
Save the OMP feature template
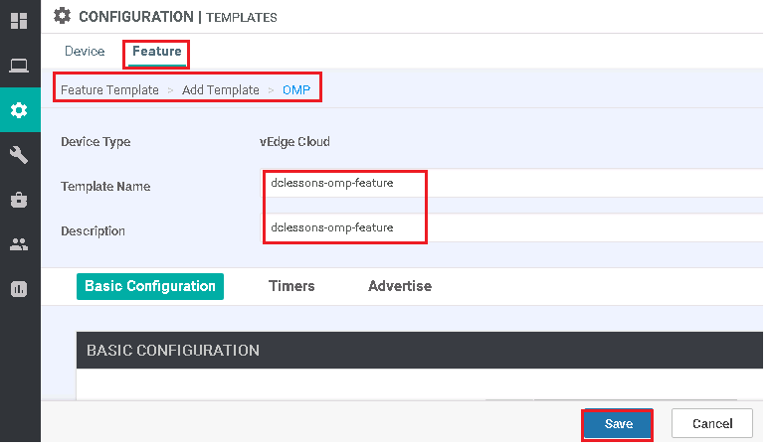[618, 423]
